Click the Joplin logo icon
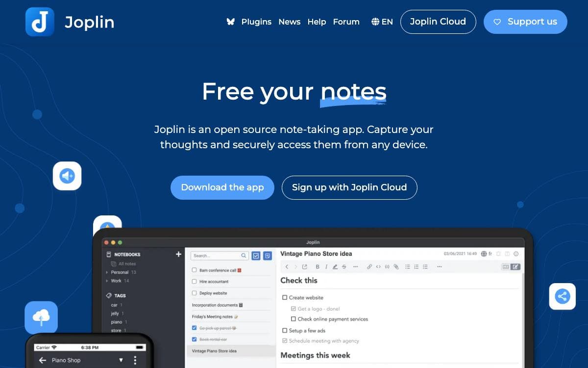This screenshot has height=368, width=588. [x=40, y=22]
